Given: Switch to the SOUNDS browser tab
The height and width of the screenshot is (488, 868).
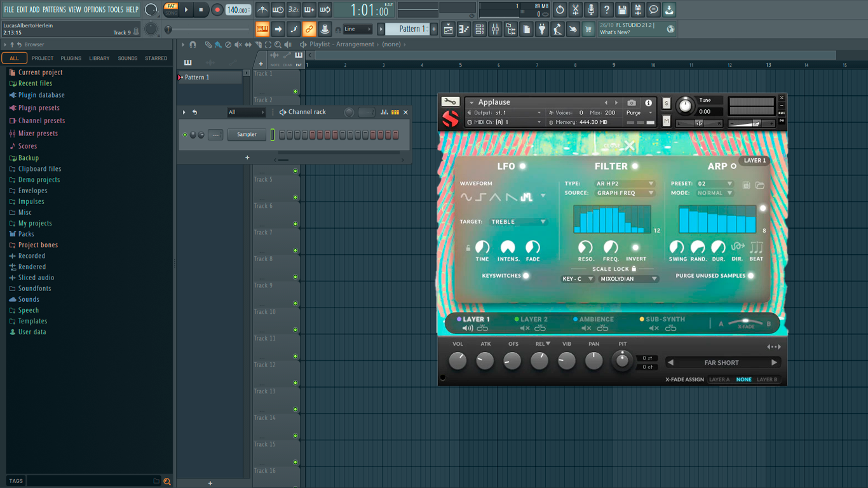Looking at the screenshot, I should (x=128, y=58).
